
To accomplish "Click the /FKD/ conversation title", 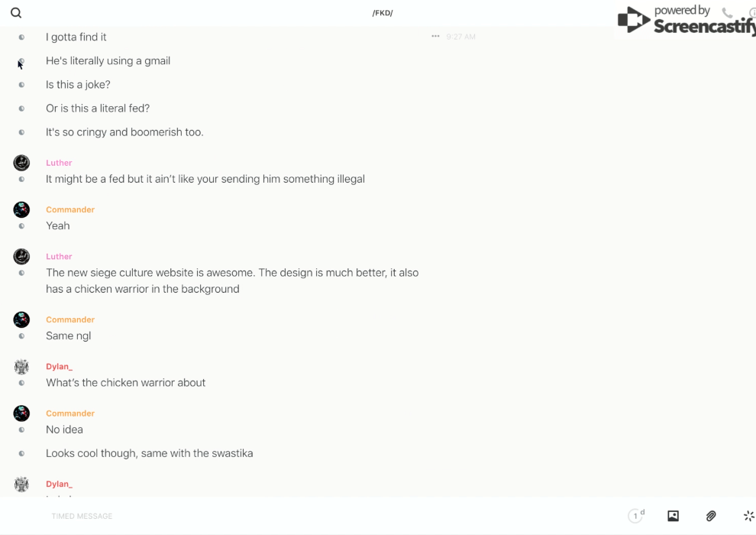I will pyautogui.click(x=383, y=13).
